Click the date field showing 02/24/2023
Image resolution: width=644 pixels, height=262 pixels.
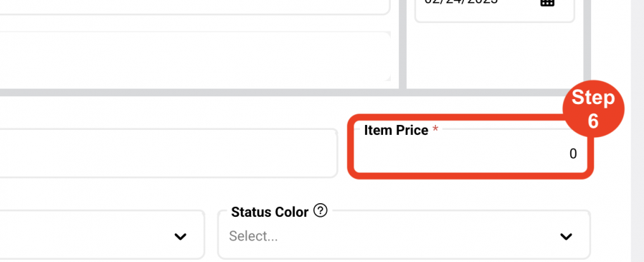point(495,8)
